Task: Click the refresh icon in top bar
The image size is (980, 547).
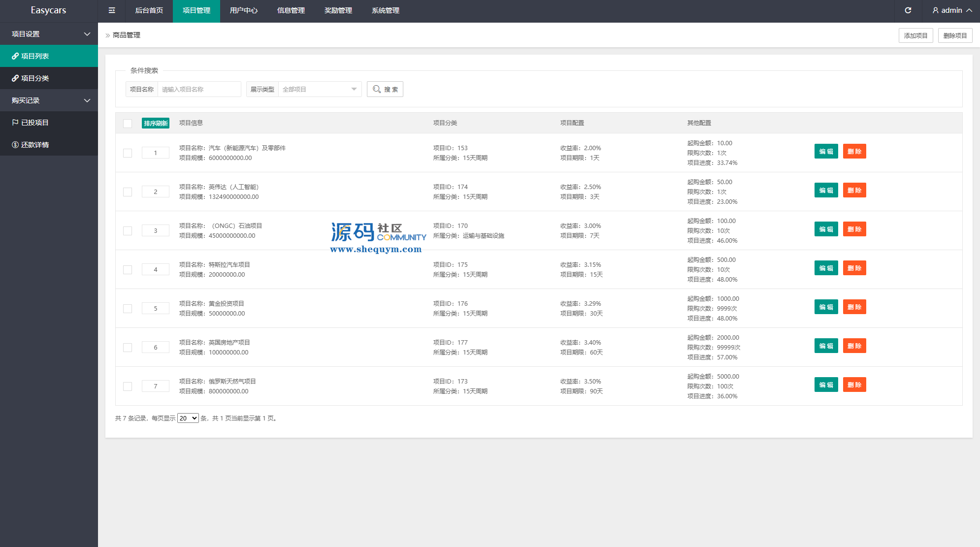Action: point(908,10)
